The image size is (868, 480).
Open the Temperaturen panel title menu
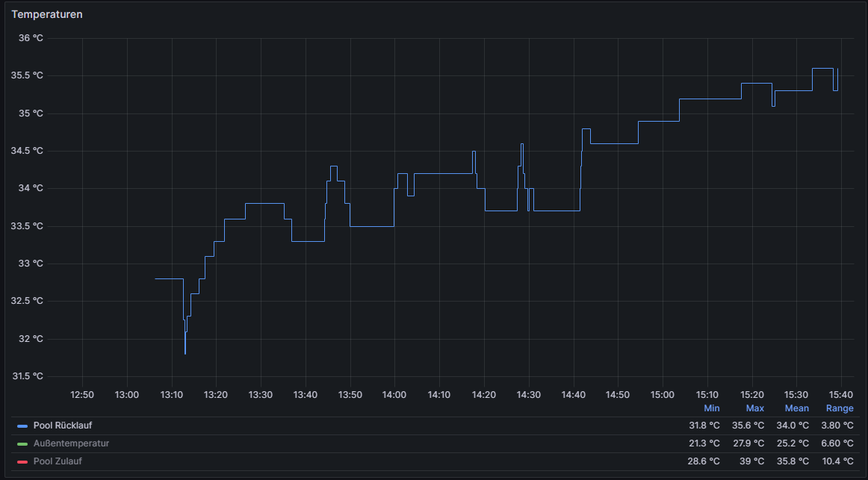pos(47,14)
